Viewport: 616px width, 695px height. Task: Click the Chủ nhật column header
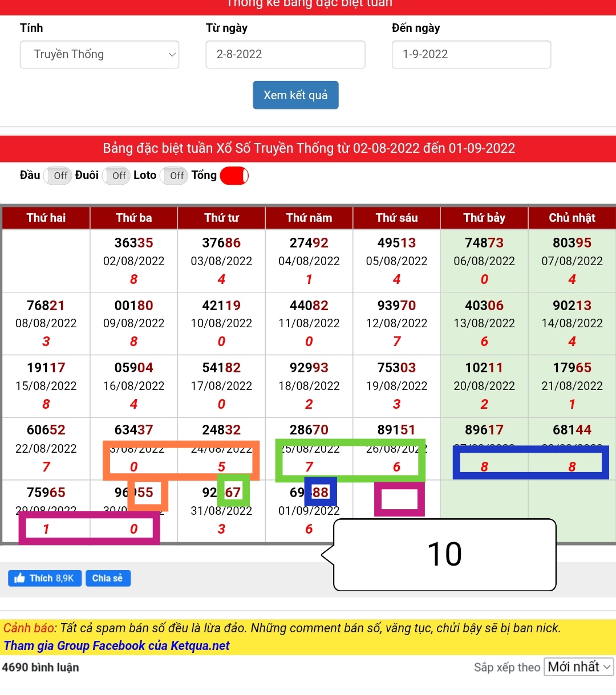point(572,218)
